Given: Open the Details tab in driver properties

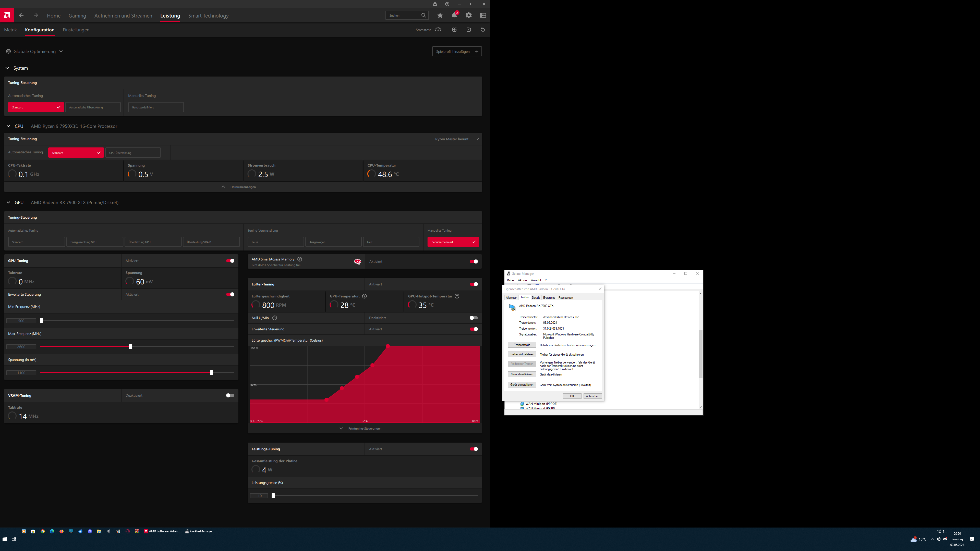Looking at the screenshot, I should (536, 298).
